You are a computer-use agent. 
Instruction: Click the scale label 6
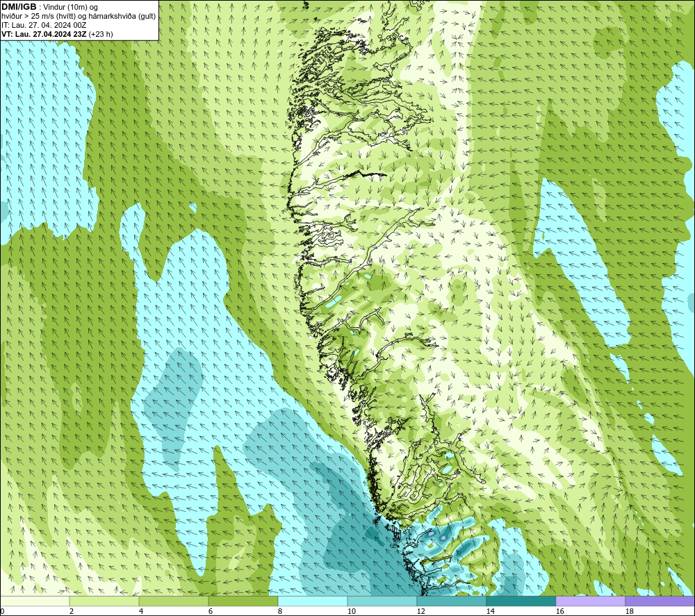click(211, 612)
